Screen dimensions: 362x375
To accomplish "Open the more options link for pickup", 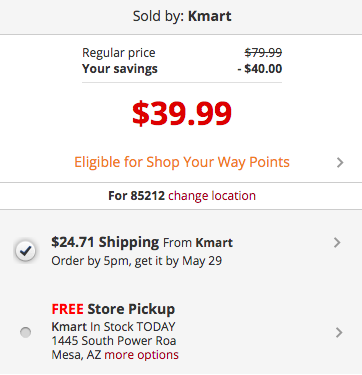I will (x=141, y=355).
